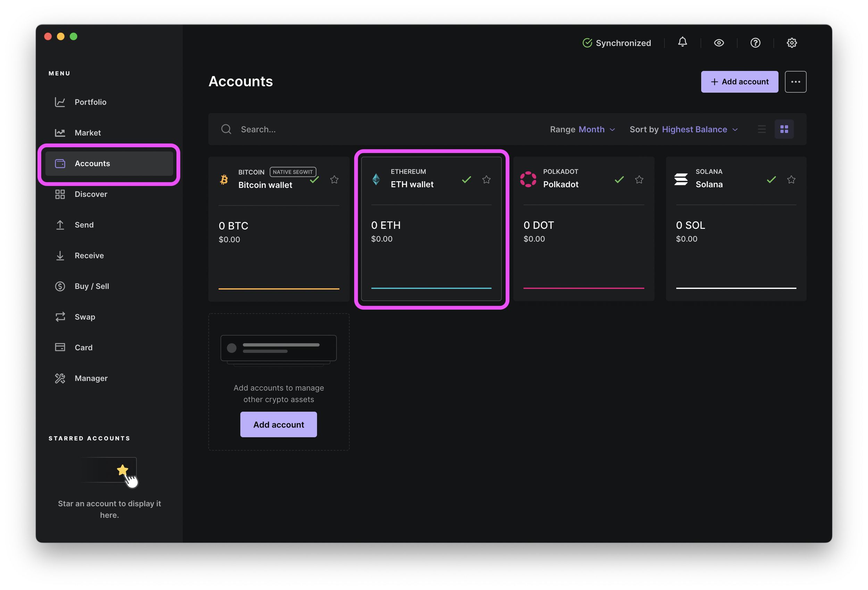Open the Market menu item

click(60, 132)
